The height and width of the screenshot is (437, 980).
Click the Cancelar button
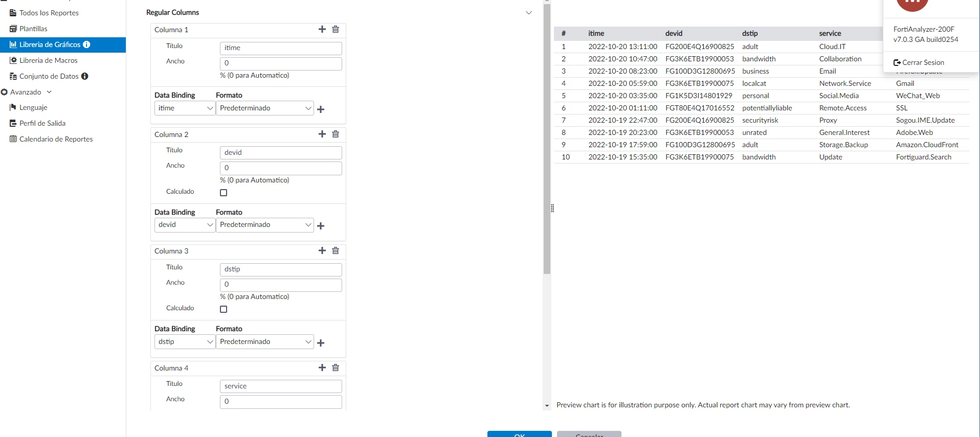pos(589,434)
